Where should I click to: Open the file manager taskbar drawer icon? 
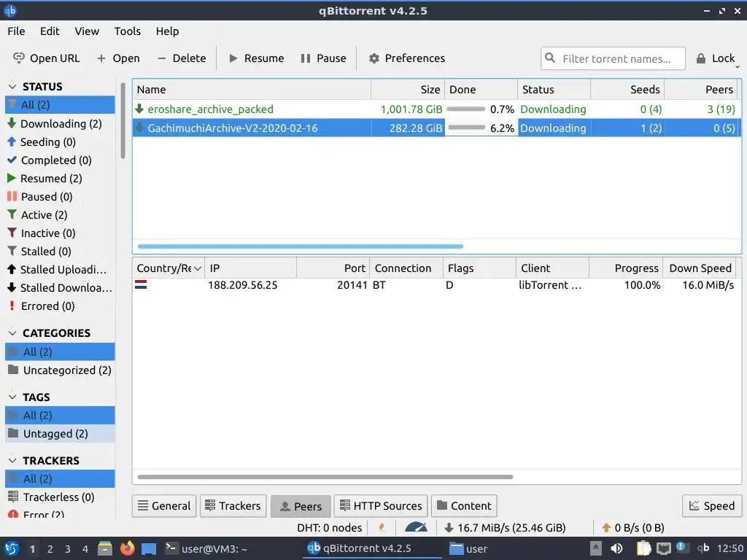click(x=105, y=548)
